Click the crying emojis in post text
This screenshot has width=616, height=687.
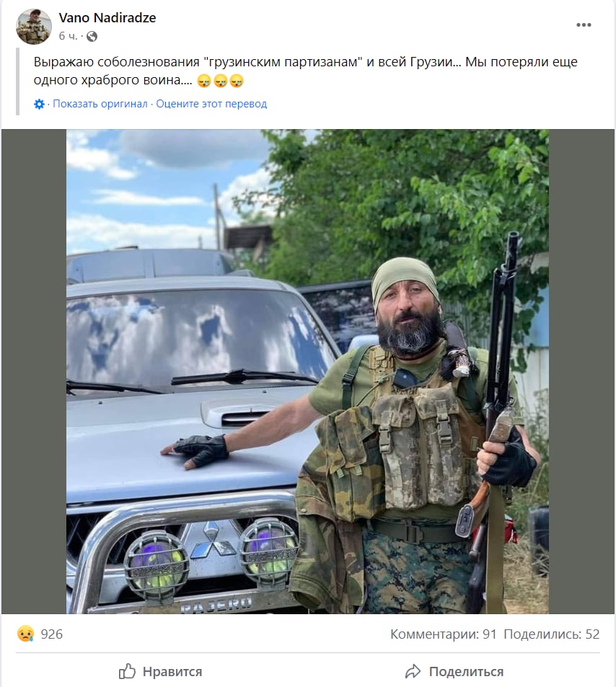point(221,81)
